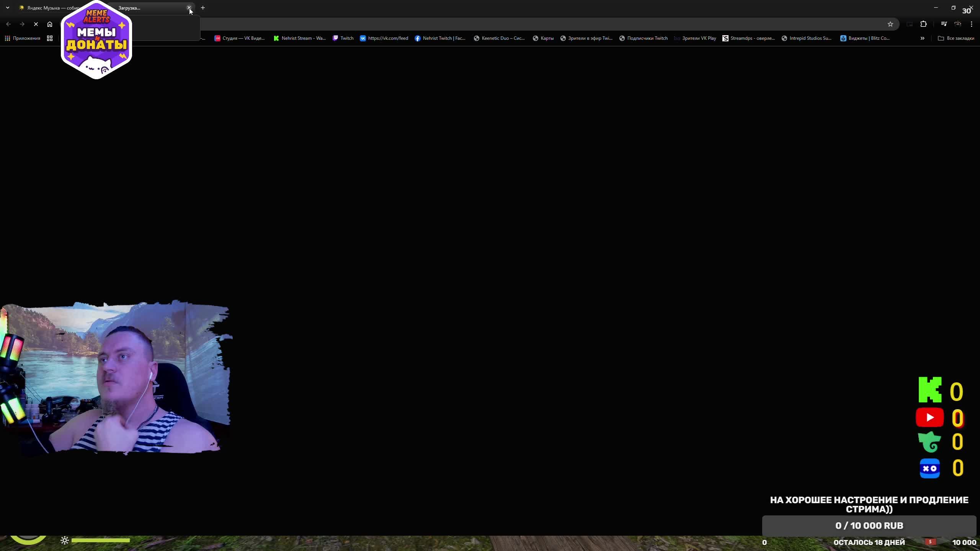Stop loading the current page
The width and height of the screenshot is (980, 551).
tap(36, 24)
